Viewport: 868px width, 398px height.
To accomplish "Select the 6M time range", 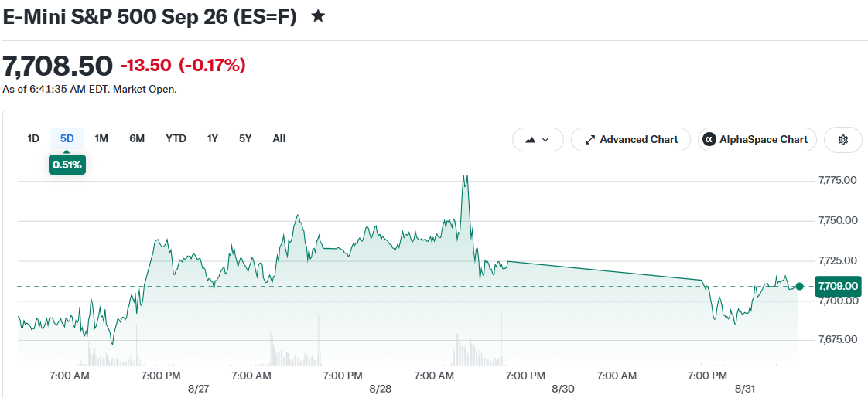I will (137, 139).
